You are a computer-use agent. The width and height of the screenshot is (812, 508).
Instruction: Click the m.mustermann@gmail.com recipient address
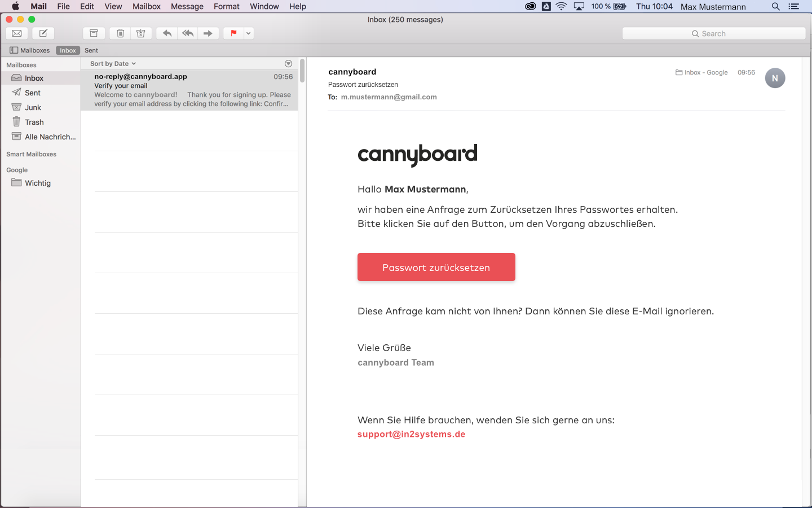[389, 97]
